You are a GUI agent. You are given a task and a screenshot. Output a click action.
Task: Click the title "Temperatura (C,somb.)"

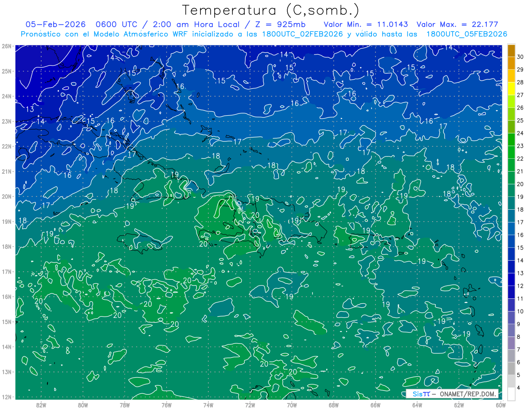[x=271, y=10]
